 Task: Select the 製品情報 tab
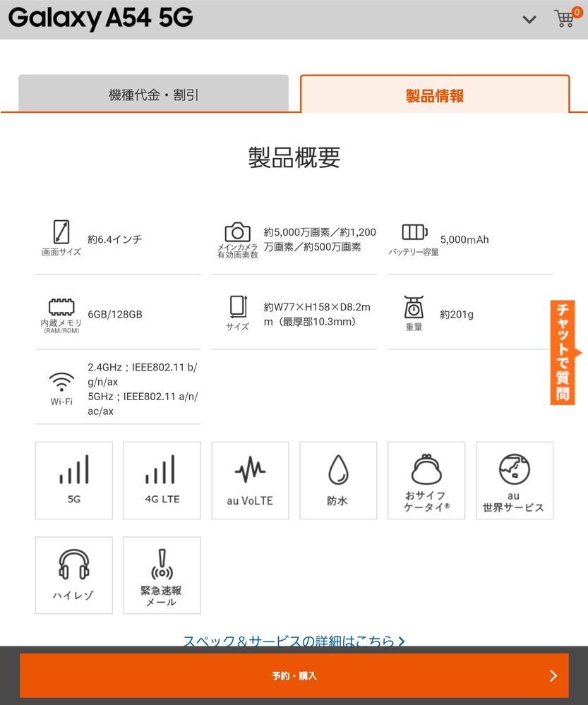point(435,94)
